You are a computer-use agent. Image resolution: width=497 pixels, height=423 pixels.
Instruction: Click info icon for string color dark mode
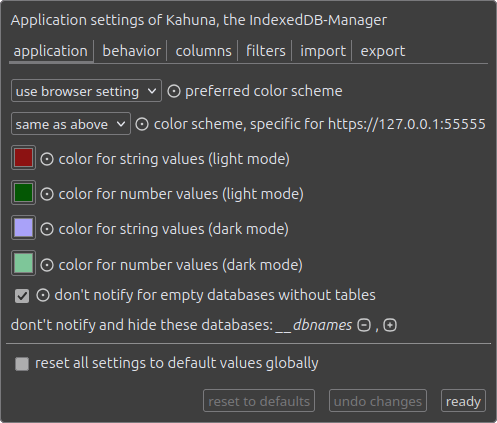tap(47, 229)
